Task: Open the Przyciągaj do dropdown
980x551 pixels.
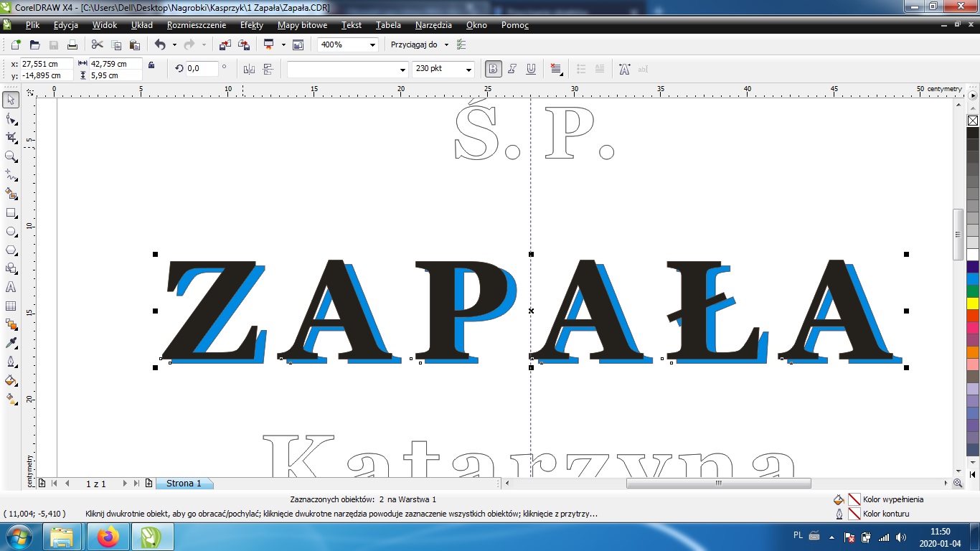Action: point(446,44)
